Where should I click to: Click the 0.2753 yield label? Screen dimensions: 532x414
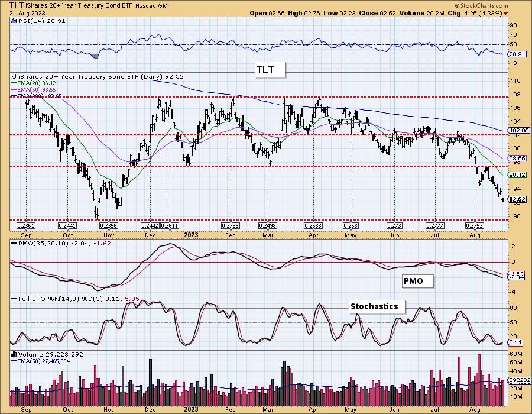(x=475, y=226)
